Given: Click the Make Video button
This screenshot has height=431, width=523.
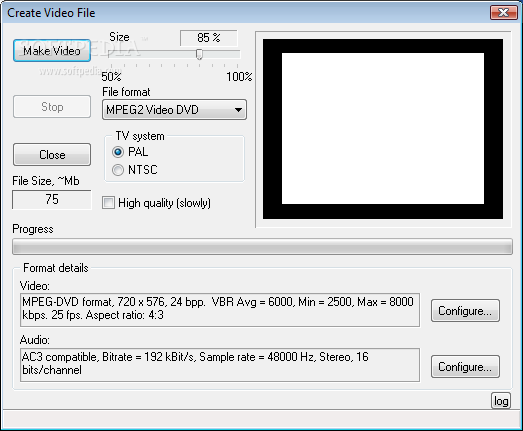Looking at the screenshot, I should [x=52, y=51].
